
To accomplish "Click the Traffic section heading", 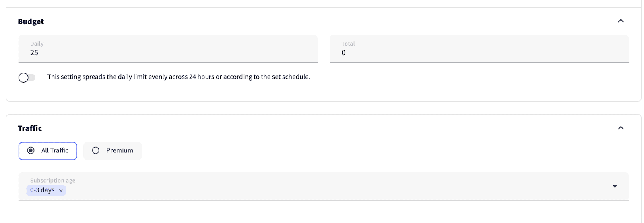I will click(30, 128).
